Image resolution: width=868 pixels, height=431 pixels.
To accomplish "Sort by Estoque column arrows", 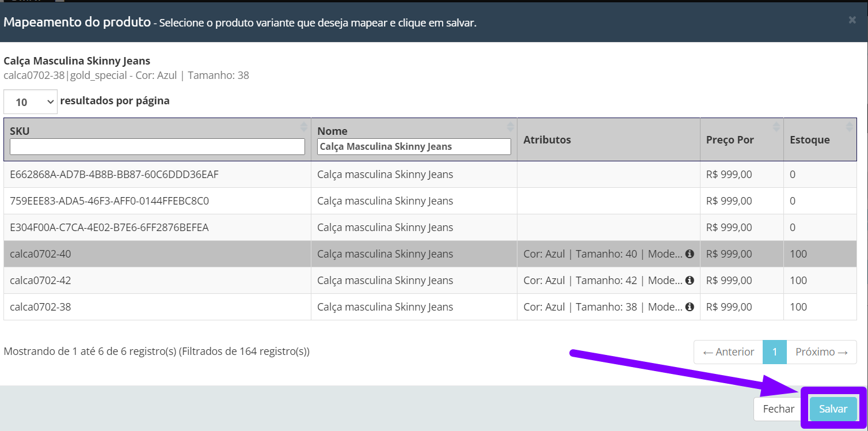I will (850, 126).
